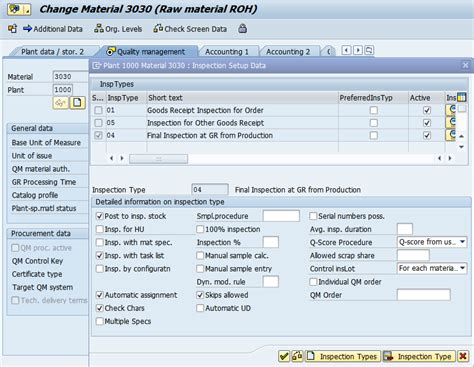Screen dimensions: 474x367
Task: Toggle PreferredInsTyp for Goods Receipt Inspection for Order
Action: pyautogui.click(x=374, y=110)
